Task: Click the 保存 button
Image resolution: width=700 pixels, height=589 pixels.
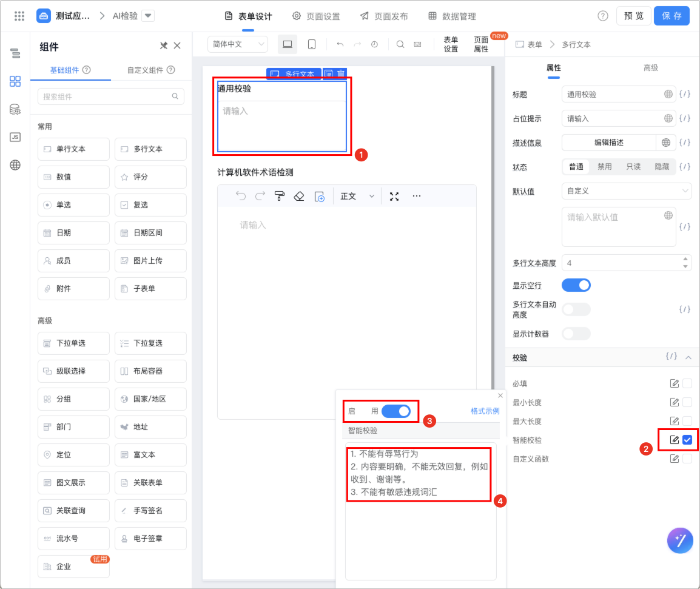Action: 671,16
